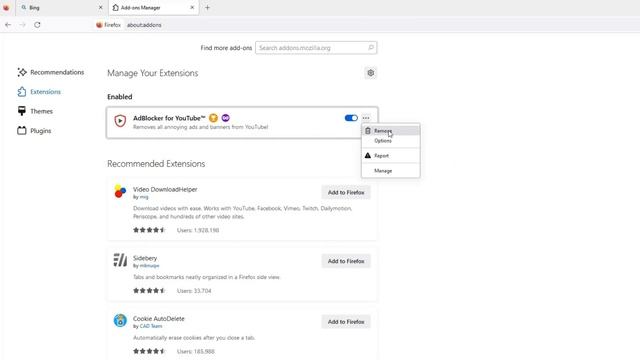Open Recommendations in the sidebar
This screenshot has width=640, height=360.
[x=51, y=72]
